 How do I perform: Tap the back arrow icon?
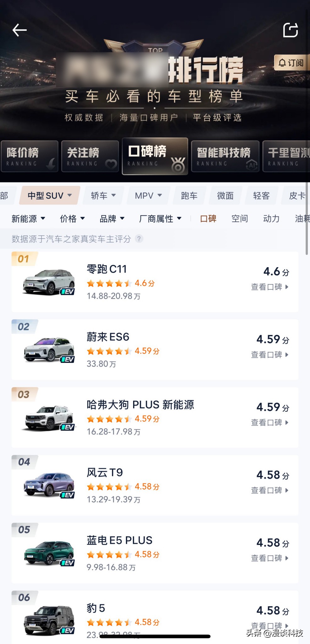[x=20, y=30]
